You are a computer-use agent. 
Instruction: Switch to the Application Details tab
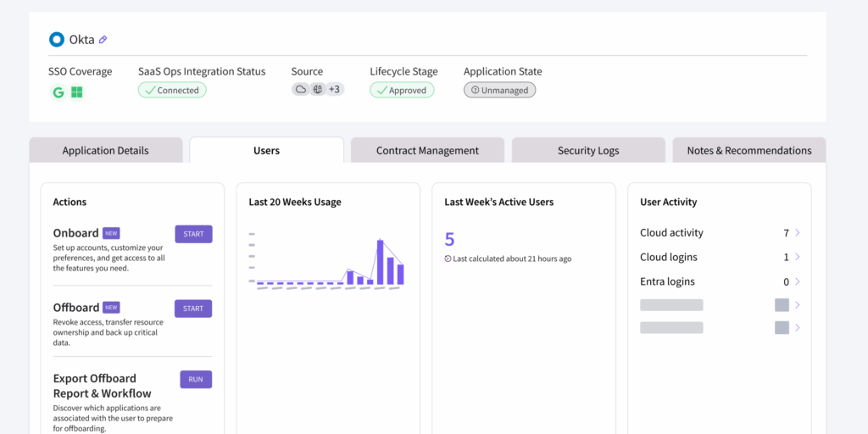click(105, 150)
